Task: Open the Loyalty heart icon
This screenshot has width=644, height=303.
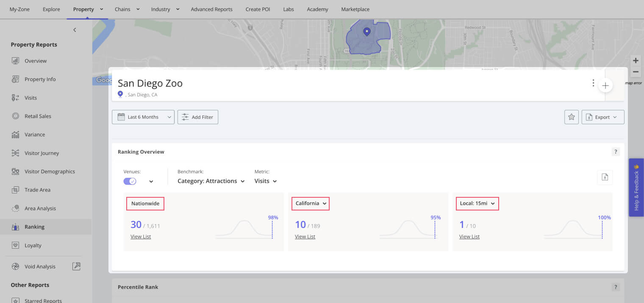Action: (x=15, y=245)
